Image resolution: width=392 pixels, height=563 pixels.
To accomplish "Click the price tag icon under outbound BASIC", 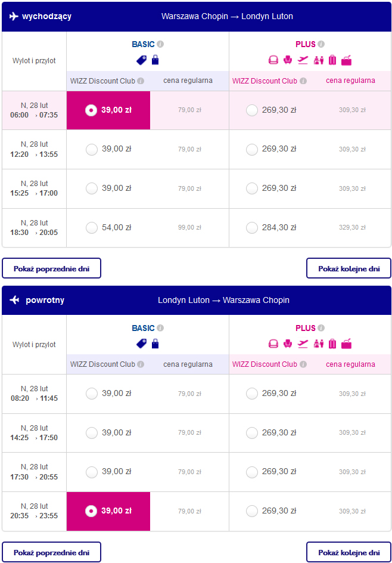I will click(142, 60).
